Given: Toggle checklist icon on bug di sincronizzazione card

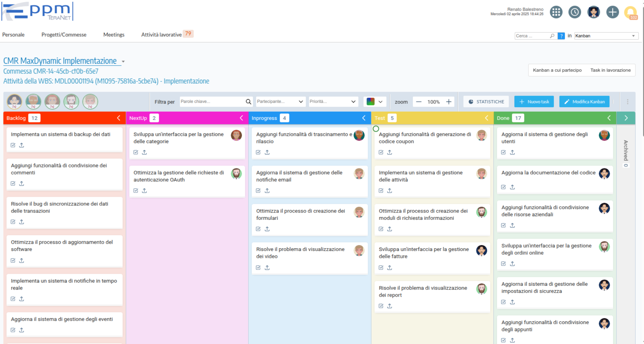Looking at the screenshot, I should point(13,221).
